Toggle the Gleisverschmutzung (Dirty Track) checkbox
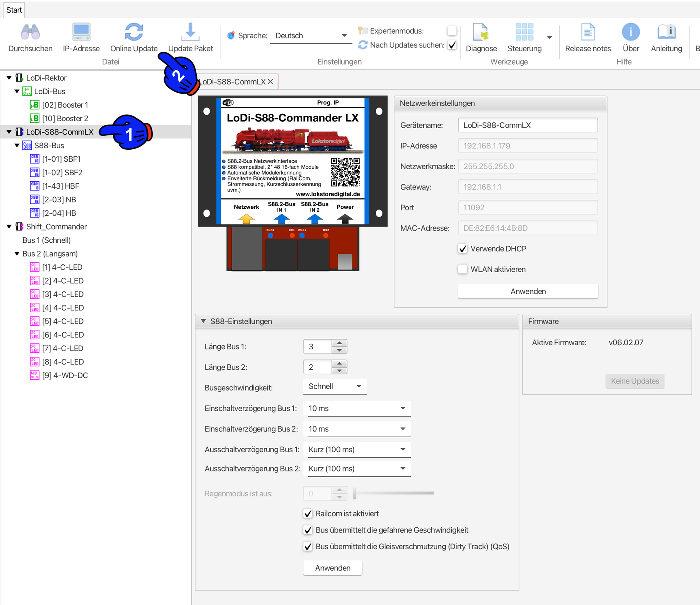This screenshot has height=605, width=700. click(x=308, y=547)
